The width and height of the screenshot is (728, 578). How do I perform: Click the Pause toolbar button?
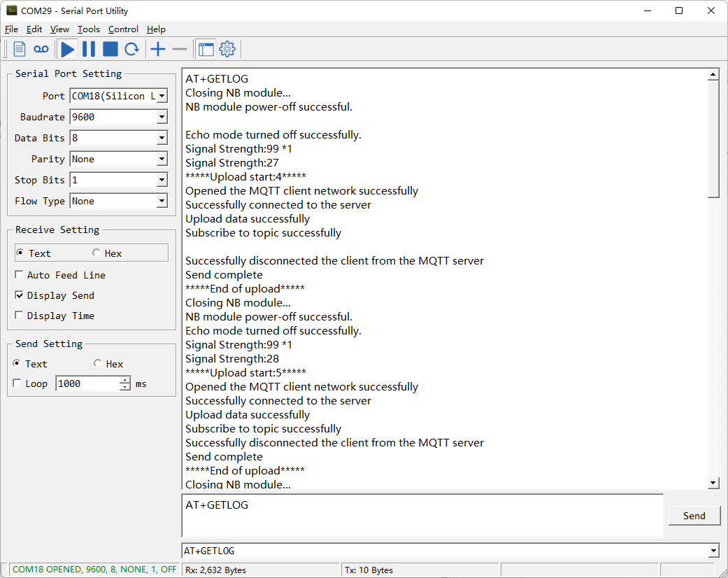[89, 49]
